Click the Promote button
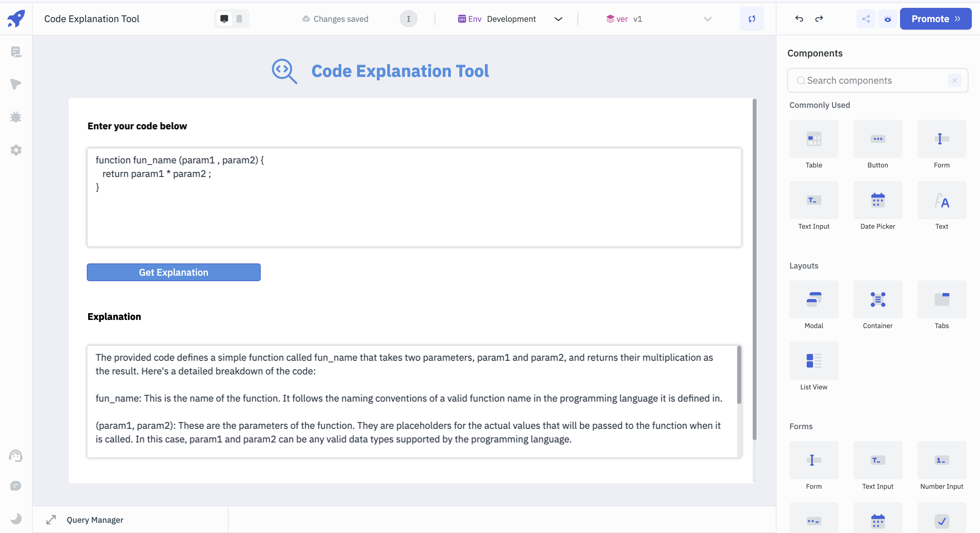Screen dimensions: 980x533 click(935, 19)
